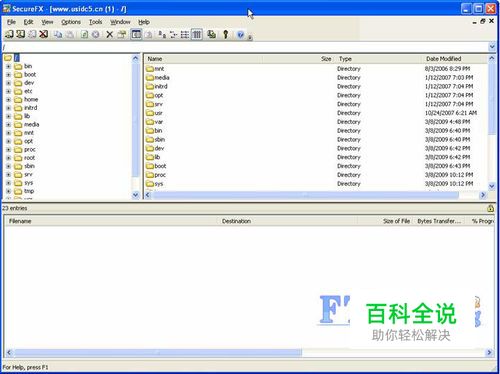500x374 pixels.
Task: Select the sys folder in tree
Action: (x=29, y=183)
